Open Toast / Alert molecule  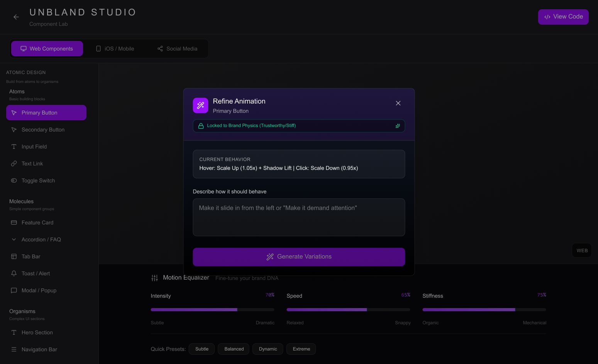(x=46, y=273)
